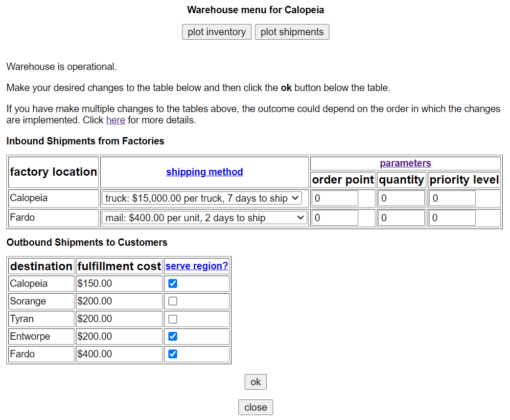Click the 'order point' column header
The width and height of the screenshot is (510, 420).
(343, 180)
